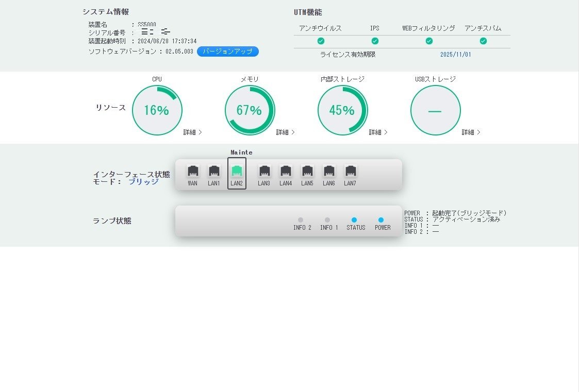Toggle the アンチスパム status checkmark
The image size is (579, 392).
click(483, 41)
